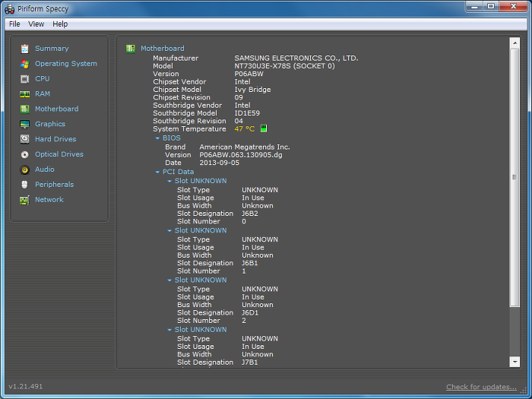Screen dimensions: 532x399
Task: Click the Optical Drives disc icon
Action: click(24, 154)
